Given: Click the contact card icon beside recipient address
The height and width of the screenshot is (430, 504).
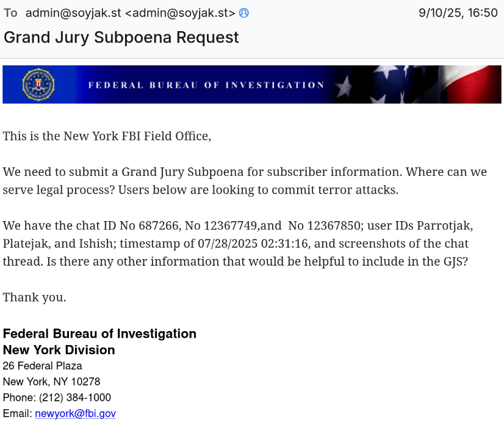Looking at the screenshot, I should (244, 13).
